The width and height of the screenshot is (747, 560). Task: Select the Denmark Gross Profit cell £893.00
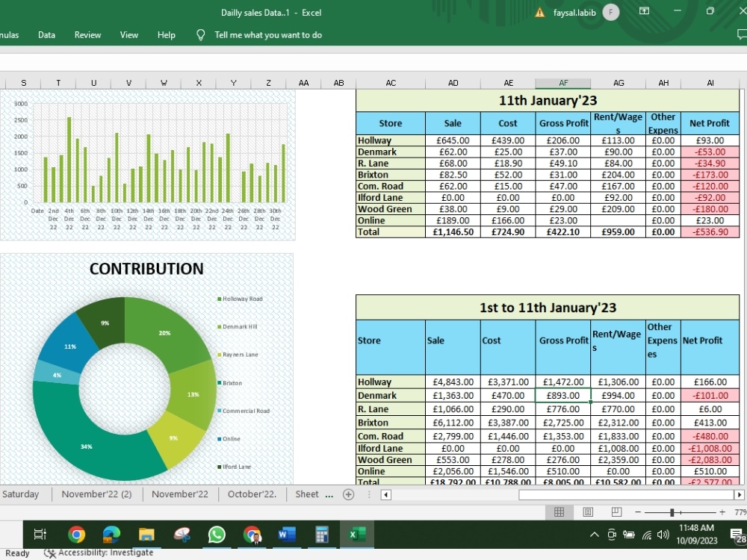click(x=562, y=395)
